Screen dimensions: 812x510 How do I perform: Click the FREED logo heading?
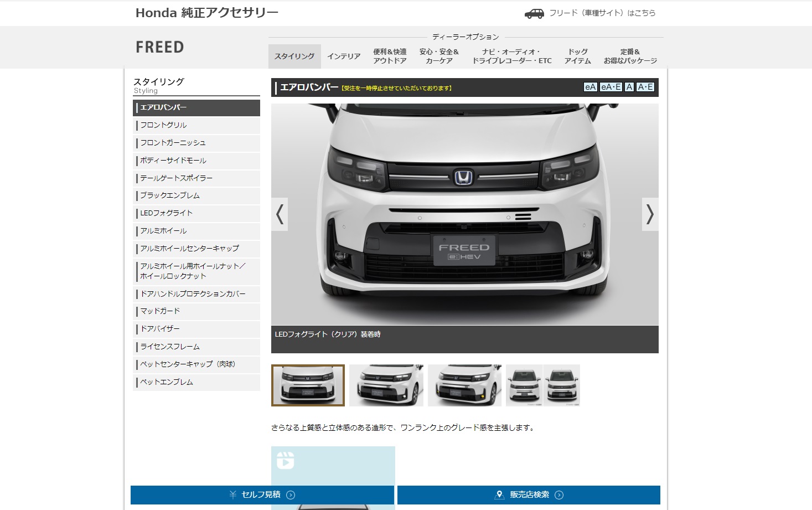160,47
